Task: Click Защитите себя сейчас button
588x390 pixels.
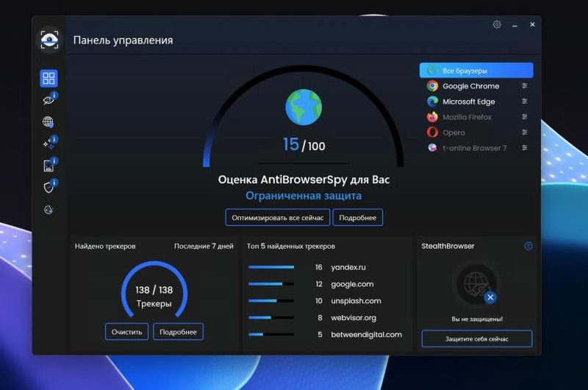Action: pyautogui.click(x=476, y=338)
